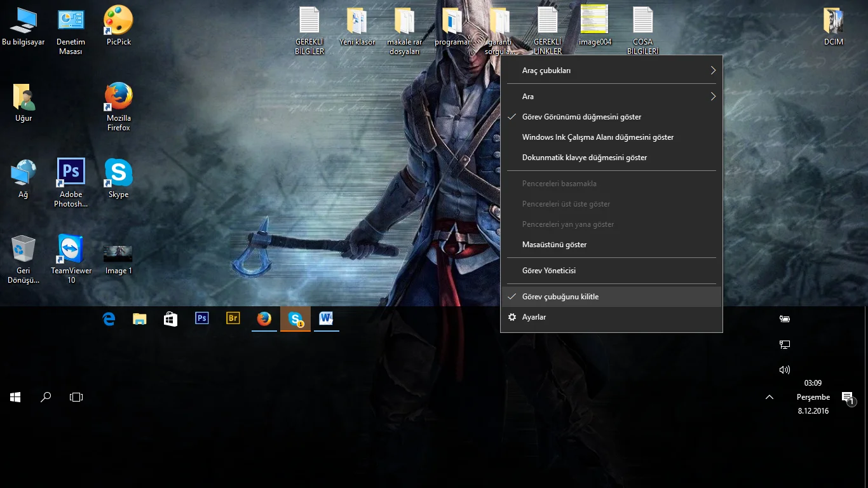Toggle Görev çubuğunu kilitle option
868x488 pixels.
560,297
